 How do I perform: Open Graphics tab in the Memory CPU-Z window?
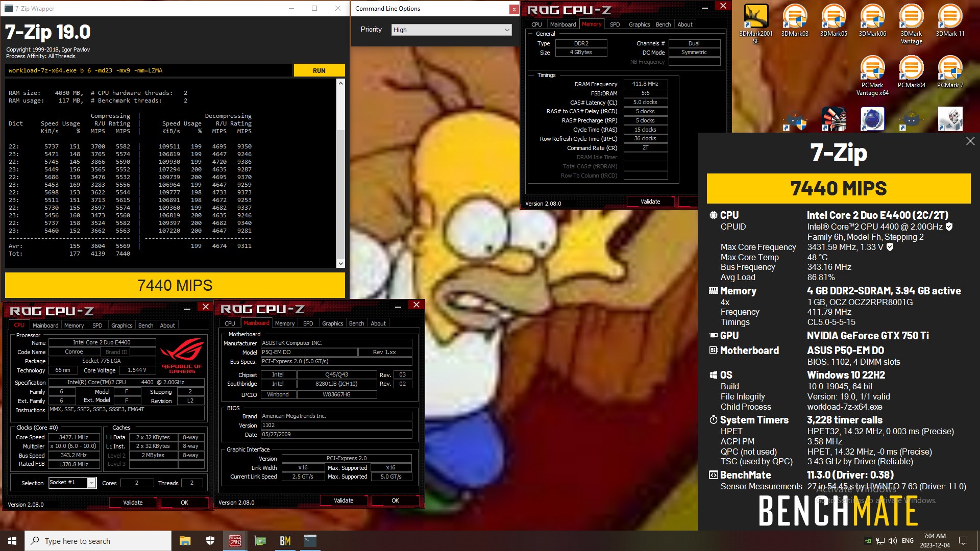639,24
